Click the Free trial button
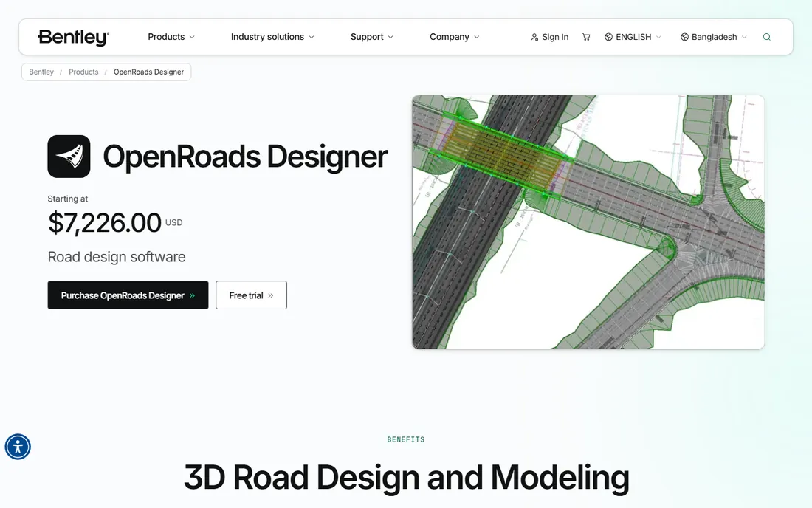Image resolution: width=812 pixels, height=508 pixels. point(251,295)
